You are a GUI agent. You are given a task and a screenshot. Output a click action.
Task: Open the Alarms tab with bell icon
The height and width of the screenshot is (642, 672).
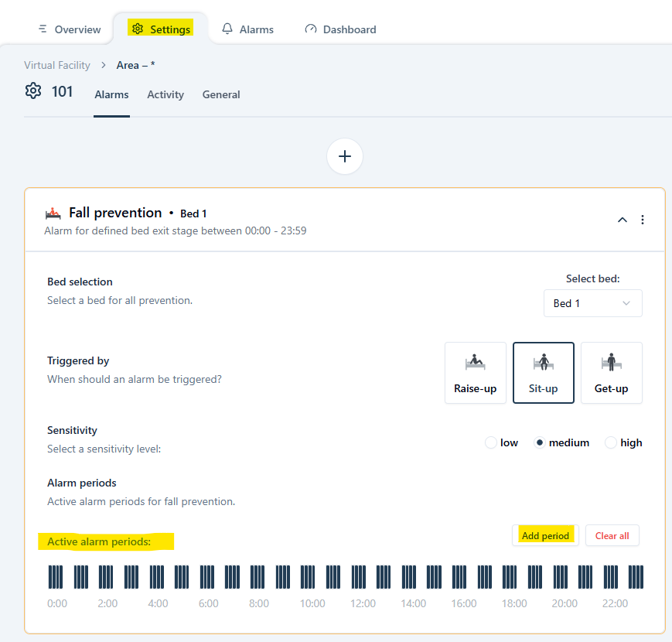click(247, 29)
